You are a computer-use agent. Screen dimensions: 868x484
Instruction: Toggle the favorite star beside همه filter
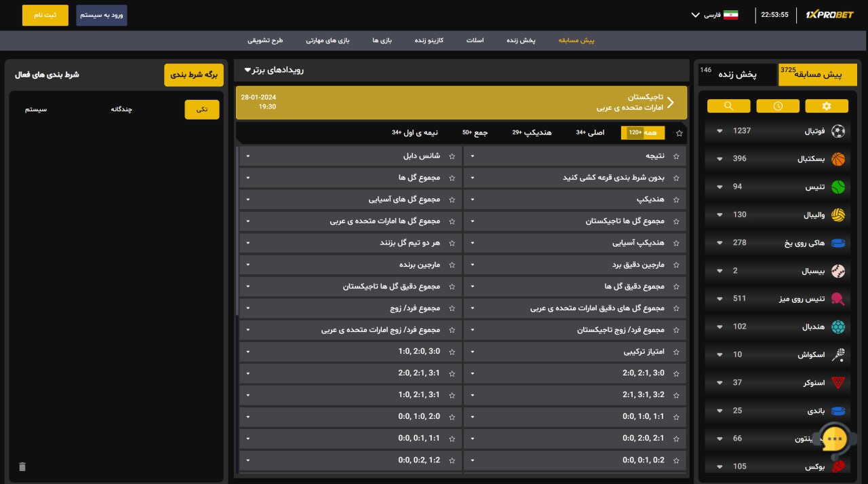click(679, 133)
